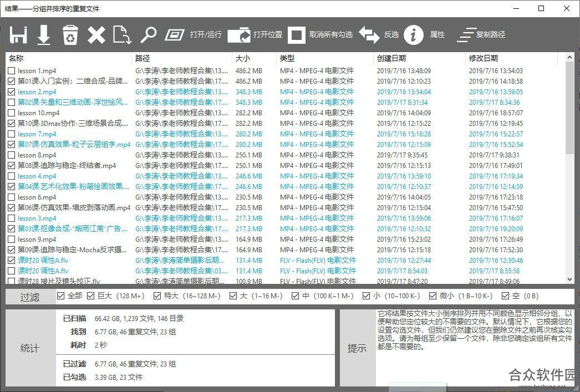Viewport: 580px width, 392px height.
Task: Click the 取消所有勾选 label
Action: [331, 34]
